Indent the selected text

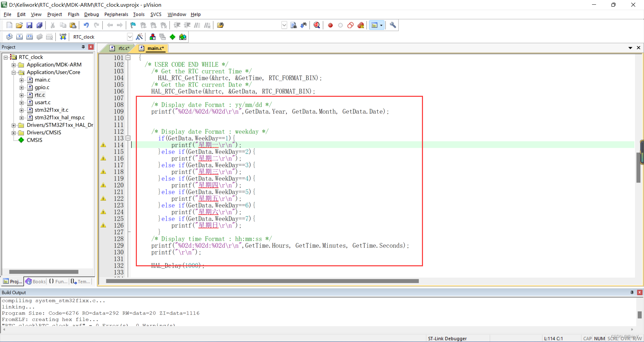[177, 25]
